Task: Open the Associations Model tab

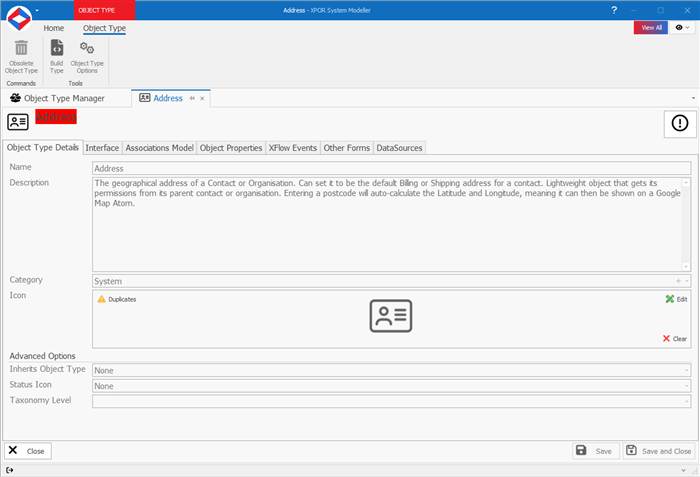Action: [x=159, y=148]
